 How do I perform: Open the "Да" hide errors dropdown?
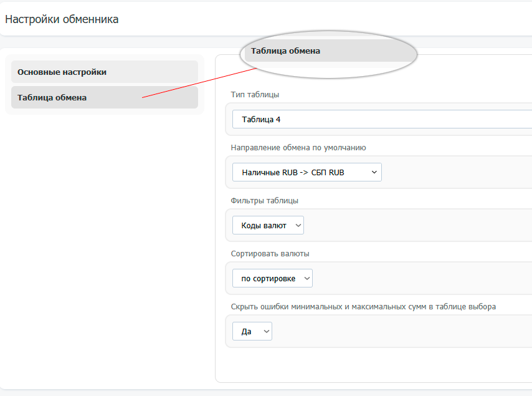pyautogui.click(x=252, y=331)
